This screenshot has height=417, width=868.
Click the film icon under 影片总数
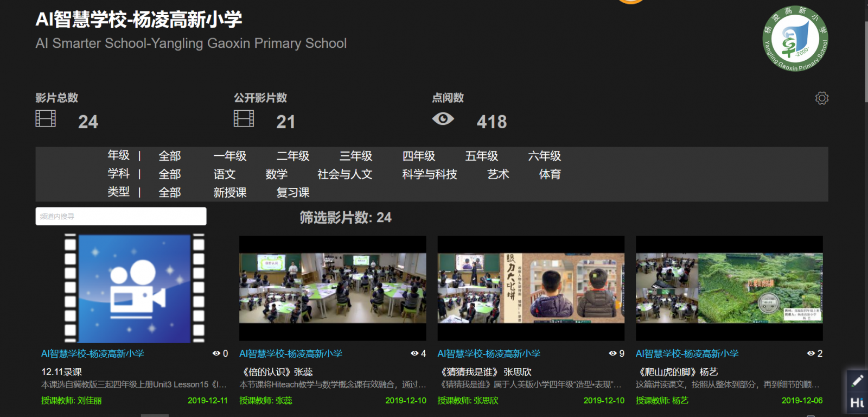[x=46, y=118]
